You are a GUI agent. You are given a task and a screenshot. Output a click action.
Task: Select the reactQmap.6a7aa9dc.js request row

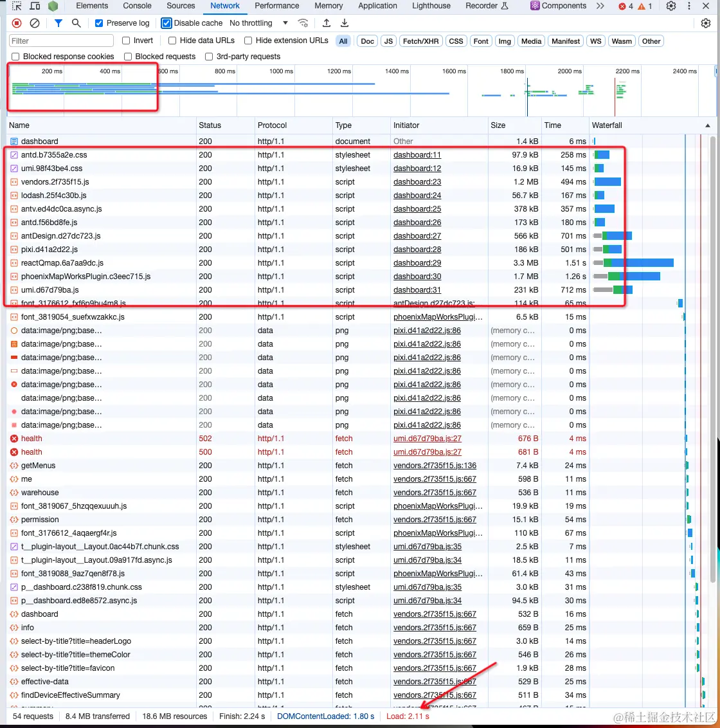(358, 263)
